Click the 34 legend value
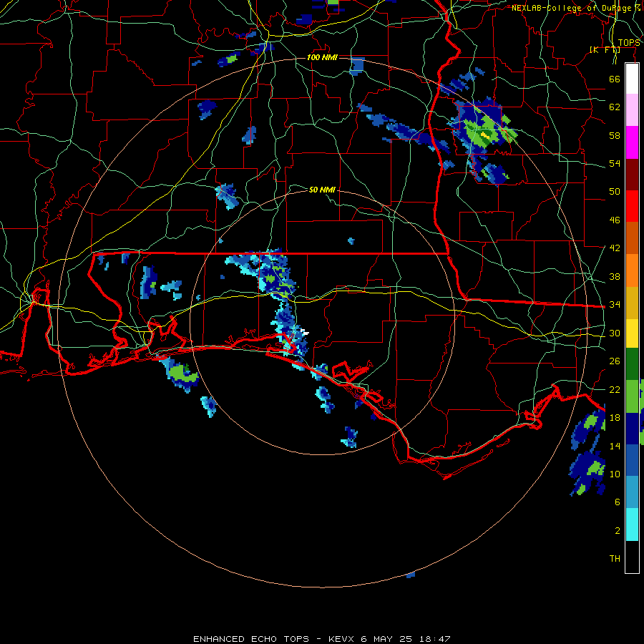This screenshot has height=644, width=644. pyautogui.click(x=615, y=305)
